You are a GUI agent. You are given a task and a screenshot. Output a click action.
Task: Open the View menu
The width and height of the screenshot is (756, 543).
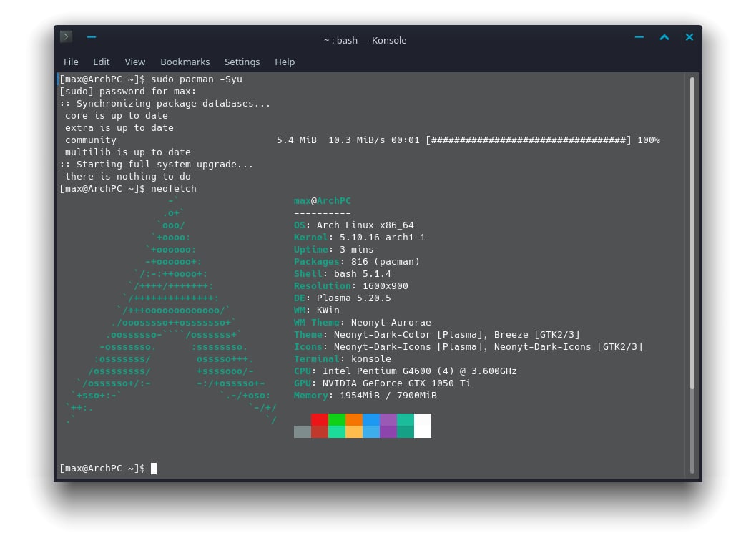(x=135, y=62)
